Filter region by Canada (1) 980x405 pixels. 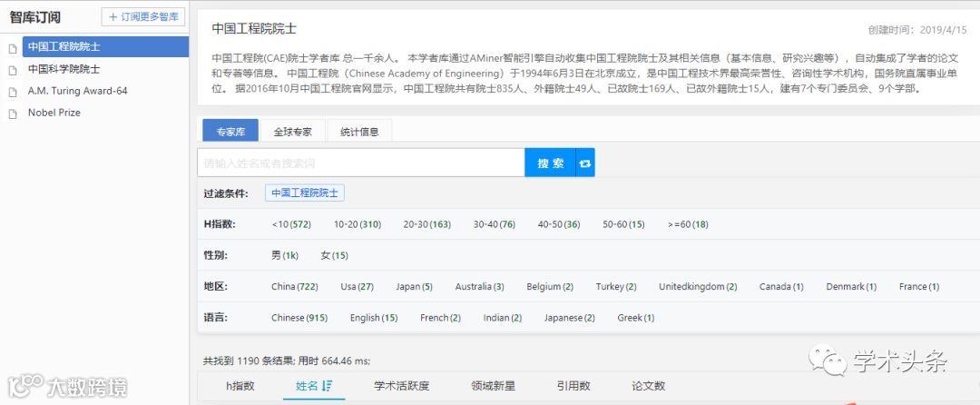pyautogui.click(x=781, y=287)
